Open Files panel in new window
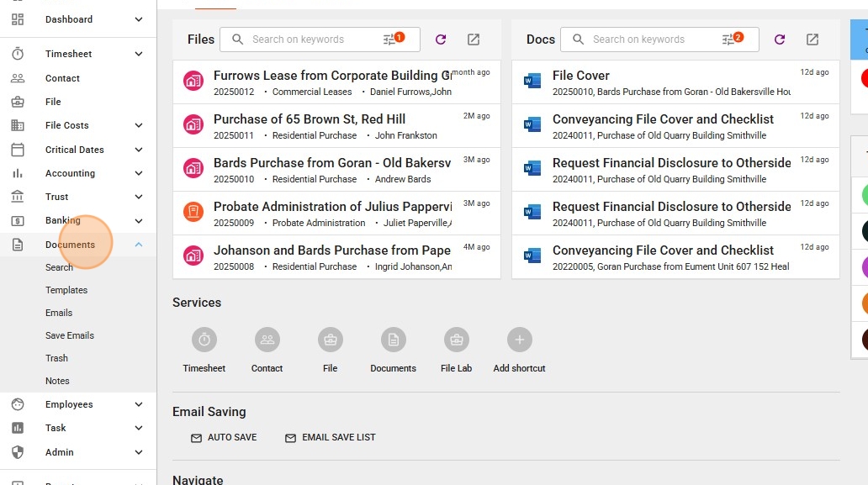The width and height of the screenshot is (868, 485). [x=474, y=40]
